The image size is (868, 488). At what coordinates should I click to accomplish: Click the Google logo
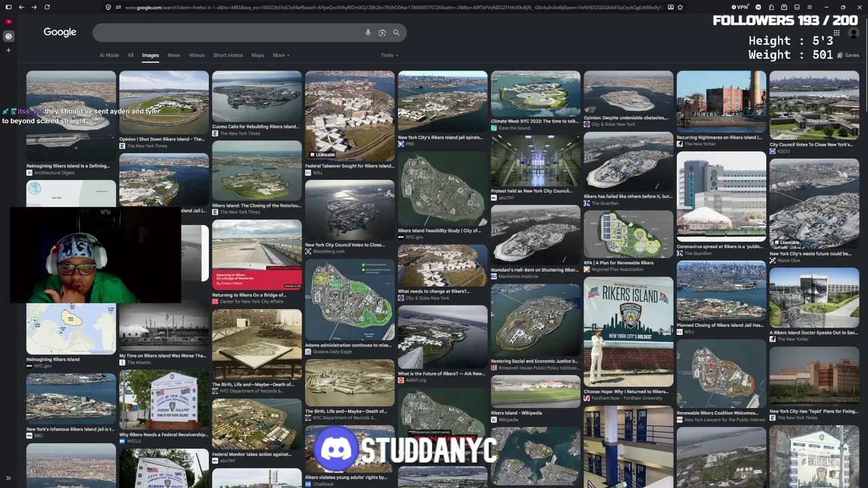(60, 32)
